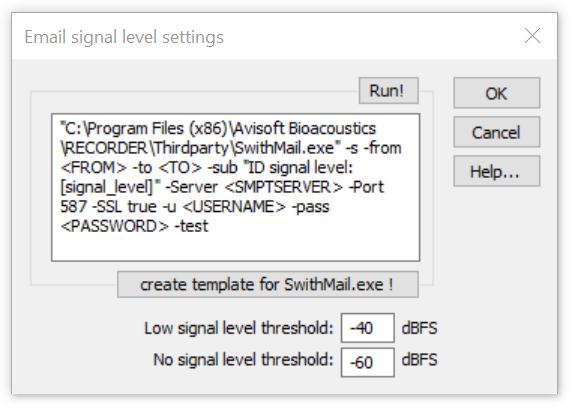
Task: Place cursor on the <TO> placeholder
Action: 180,168
